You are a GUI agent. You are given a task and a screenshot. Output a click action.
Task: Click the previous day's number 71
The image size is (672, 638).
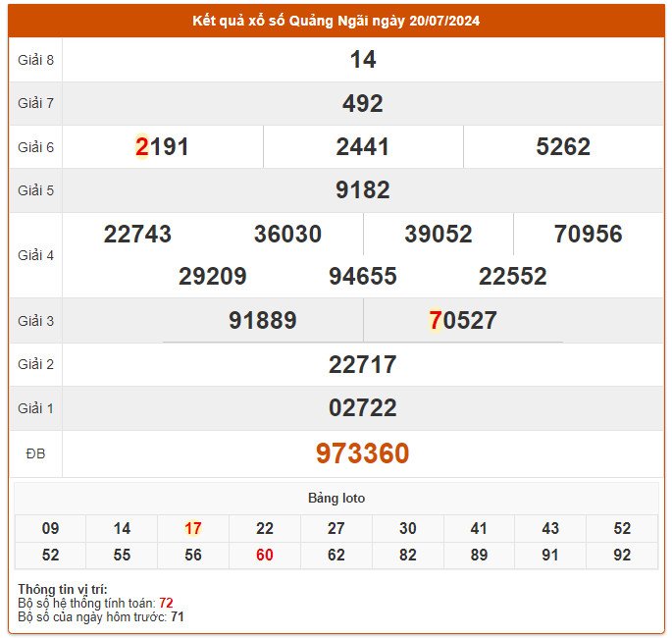pyautogui.click(x=178, y=617)
